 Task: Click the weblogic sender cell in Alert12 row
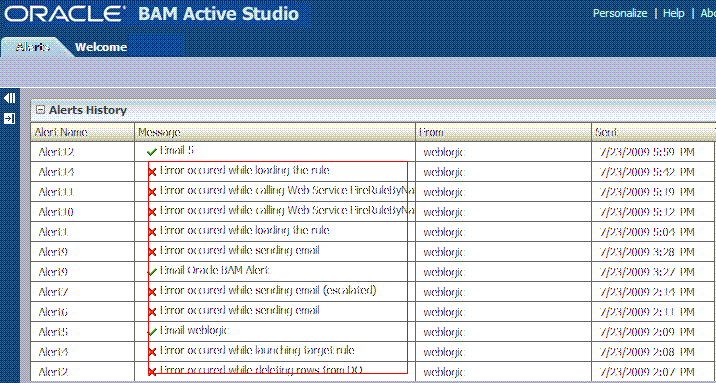504,152
